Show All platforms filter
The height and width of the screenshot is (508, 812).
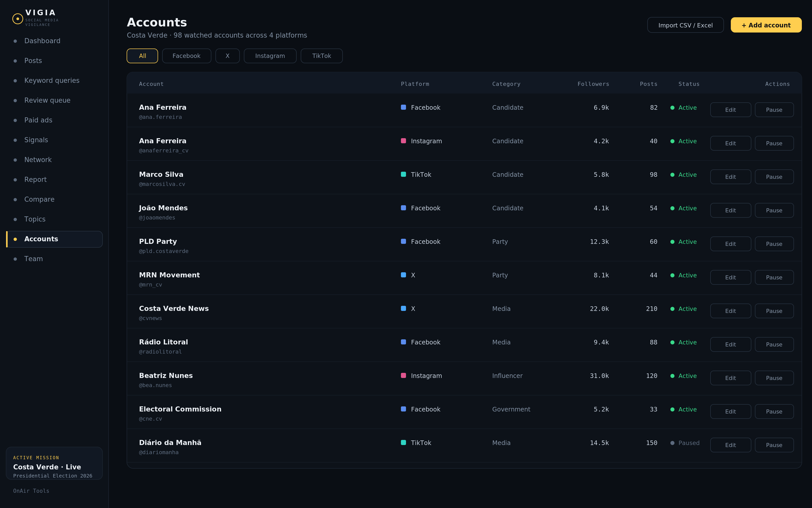click(x=142, y=56)
